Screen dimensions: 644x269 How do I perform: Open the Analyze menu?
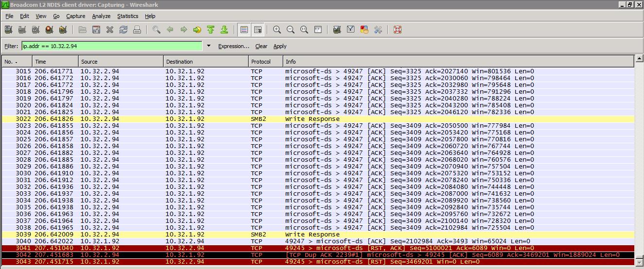[101, 16]
